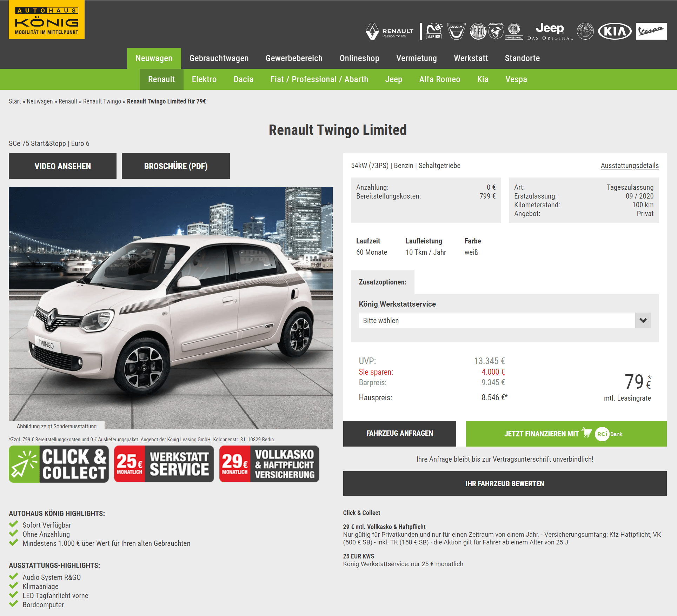Download the BROSCHÜRE (PDF)
The height and width of the screenshot is (616, 677).
click(176, 166)
